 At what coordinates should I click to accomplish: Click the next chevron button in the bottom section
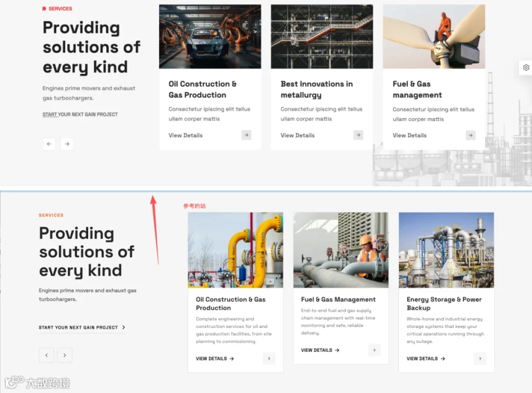(x=64, y=355)
